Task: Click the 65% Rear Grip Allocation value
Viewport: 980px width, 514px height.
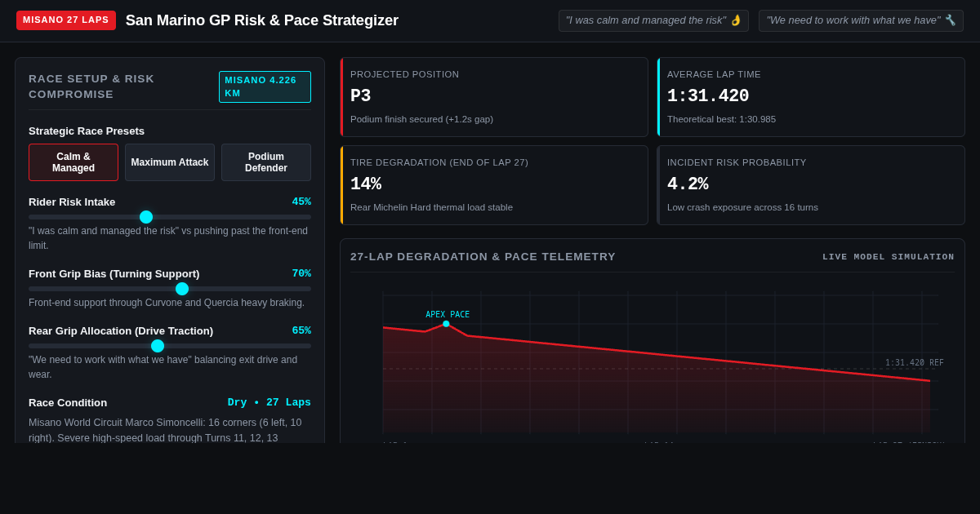Action: tap(301, 330)
